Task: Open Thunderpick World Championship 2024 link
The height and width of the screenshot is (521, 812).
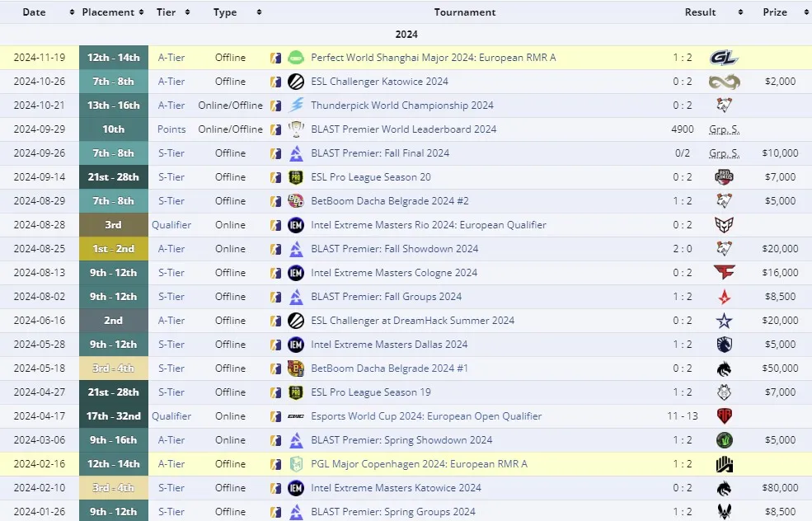Action: tap(401, 106)
